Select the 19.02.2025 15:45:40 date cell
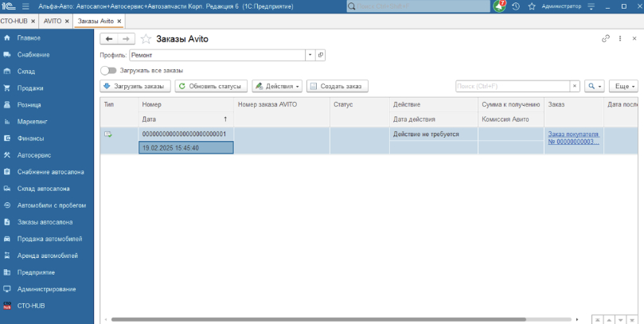 click(186, 148)
